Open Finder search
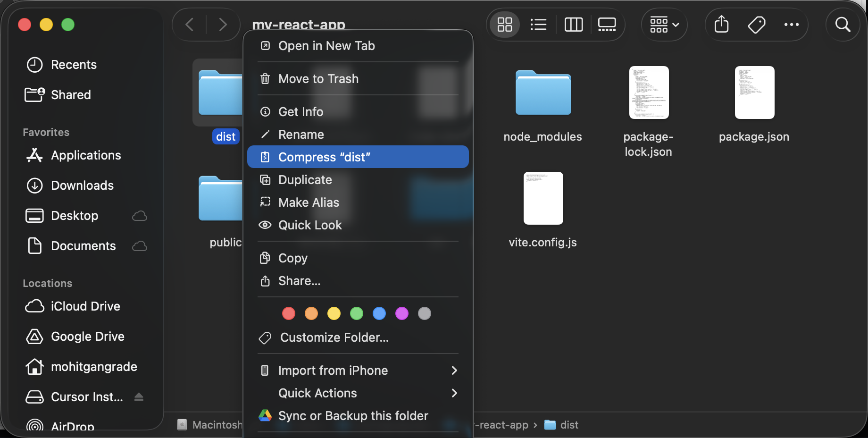The width and height of the screenshot is (868, 438). point(843,25)
